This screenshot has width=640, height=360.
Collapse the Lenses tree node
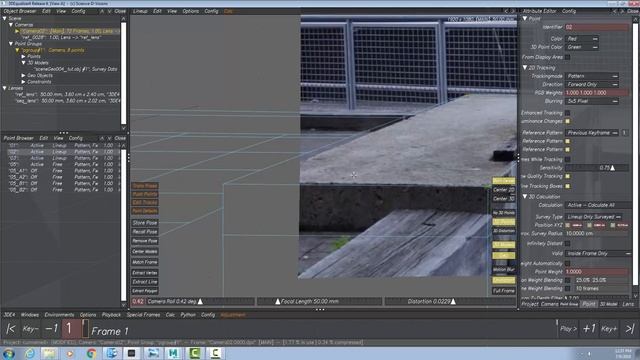point(4,88)
